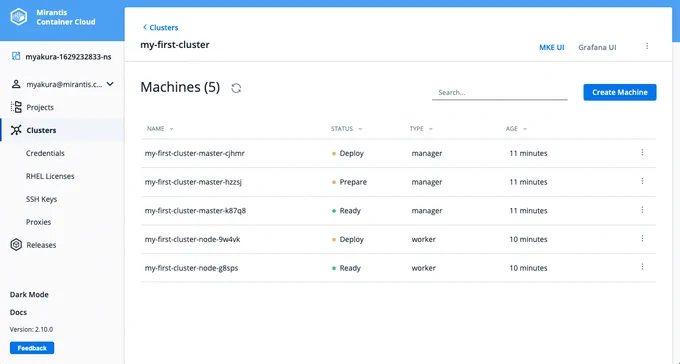Screen dimensions: 680x364
Task: Click Ready status of node-g8sps row
Action: [350, 268]
